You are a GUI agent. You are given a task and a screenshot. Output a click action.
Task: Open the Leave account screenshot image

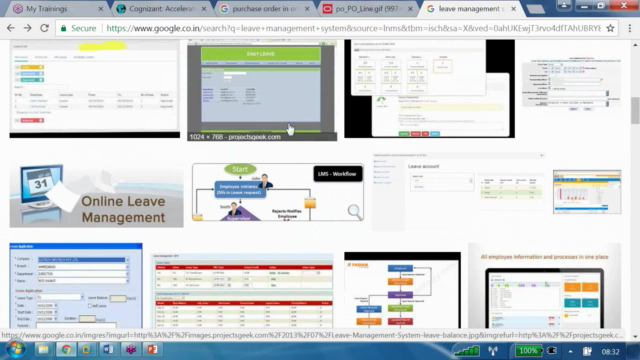(459, 192)
